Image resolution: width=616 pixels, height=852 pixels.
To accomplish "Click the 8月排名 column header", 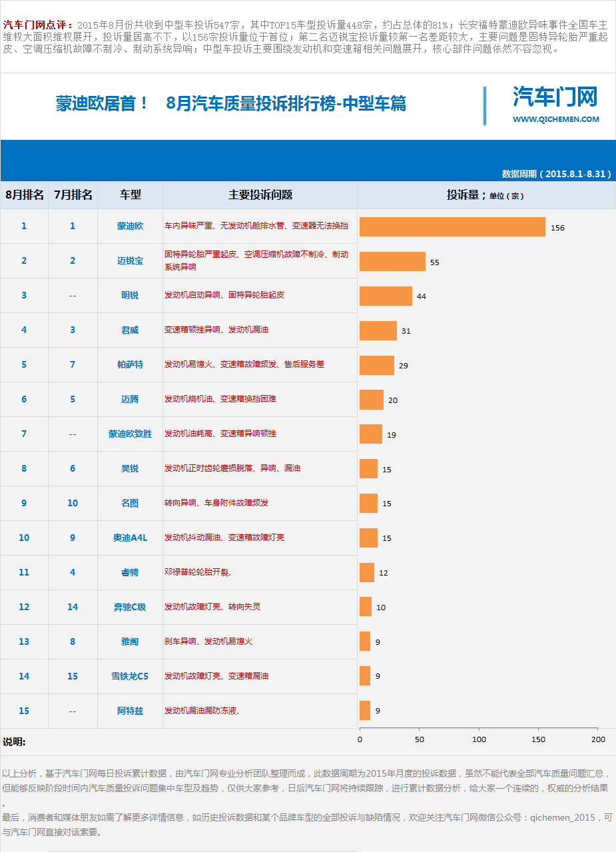I will tap(25, 195).
